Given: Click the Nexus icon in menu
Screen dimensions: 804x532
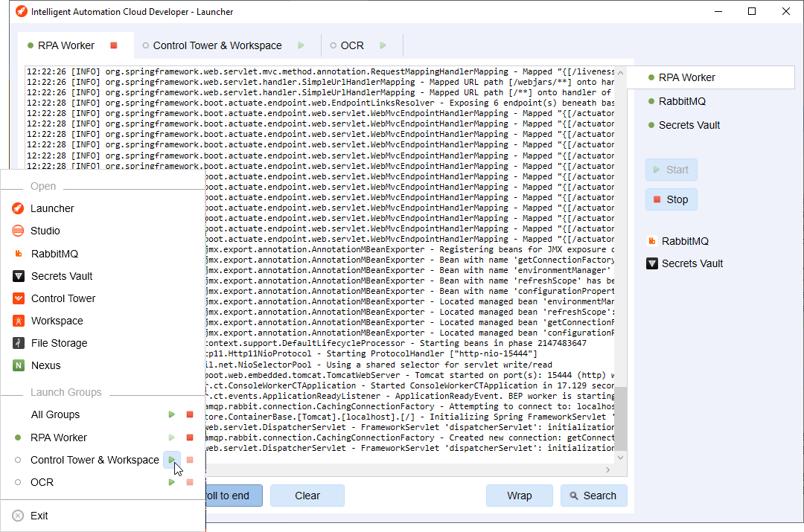Looking at the screenshot, I should (19, 365).
